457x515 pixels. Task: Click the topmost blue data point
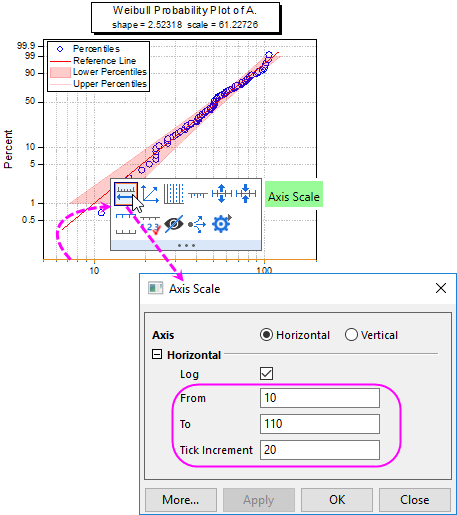click(x=269, y=55)
